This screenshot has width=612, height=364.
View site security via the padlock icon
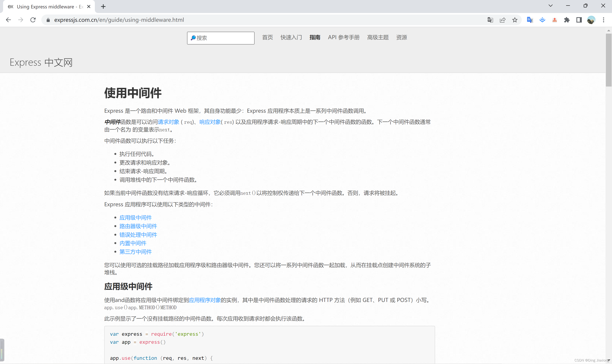[48, 20]
